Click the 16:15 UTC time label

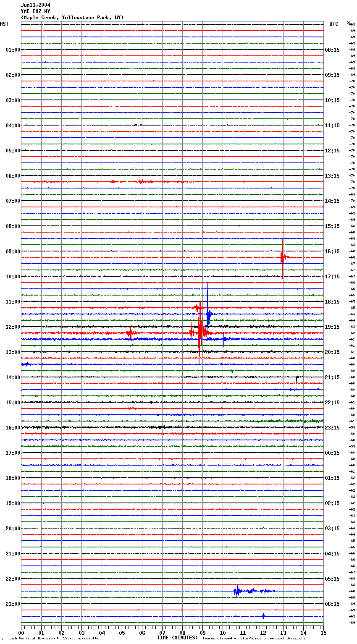[332, 251]
